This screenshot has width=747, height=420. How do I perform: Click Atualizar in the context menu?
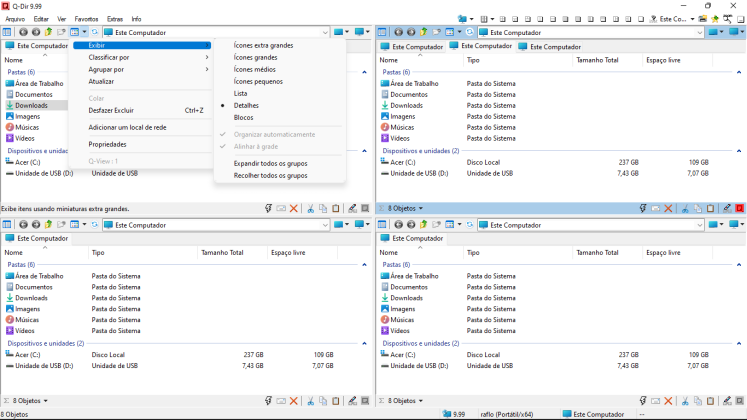(x=101, y=81)
